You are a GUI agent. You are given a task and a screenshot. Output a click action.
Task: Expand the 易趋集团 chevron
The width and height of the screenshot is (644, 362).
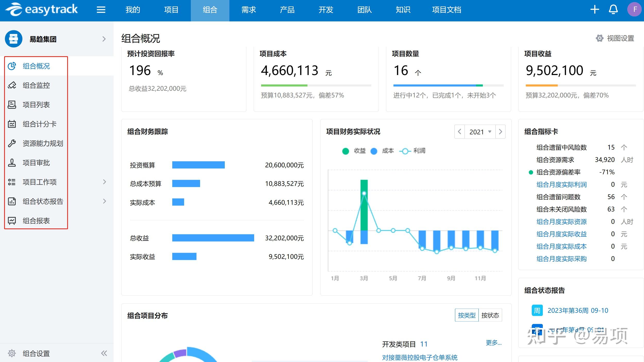104,39
